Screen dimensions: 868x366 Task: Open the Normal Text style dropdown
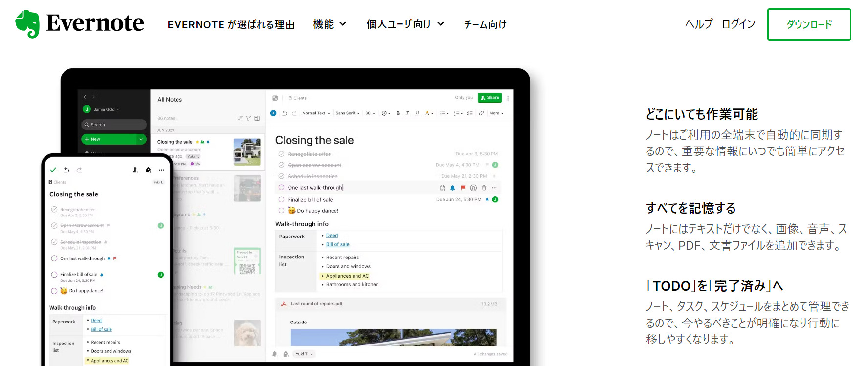(x=316, y=113)
